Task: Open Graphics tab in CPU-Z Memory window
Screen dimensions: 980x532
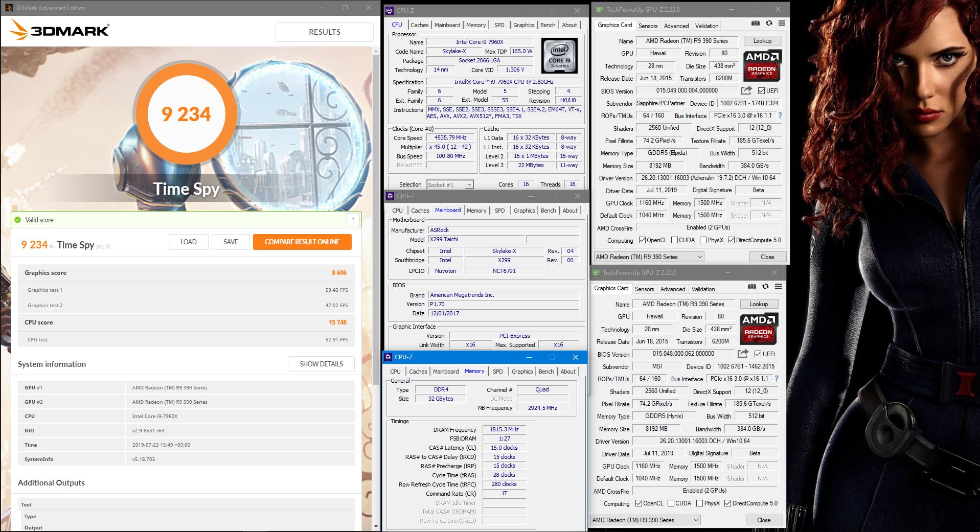Action: [x=522, y=372]
